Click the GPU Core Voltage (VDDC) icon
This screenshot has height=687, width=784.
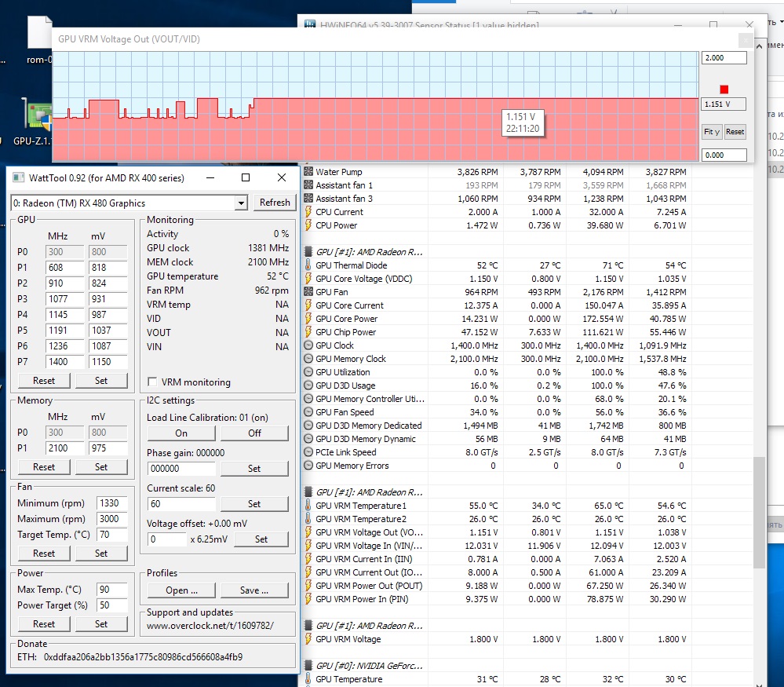coord(308,279)
